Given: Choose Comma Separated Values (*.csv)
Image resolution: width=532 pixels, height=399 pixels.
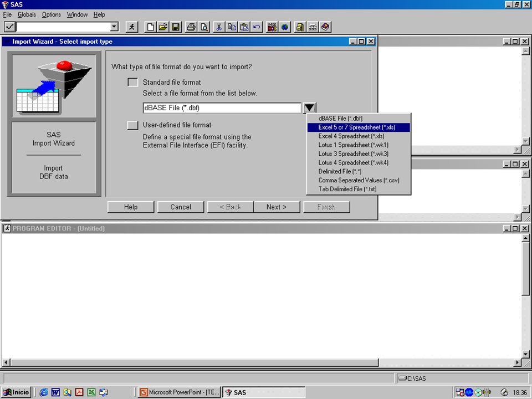Looking at the screenshot, I should coord(359,180).
